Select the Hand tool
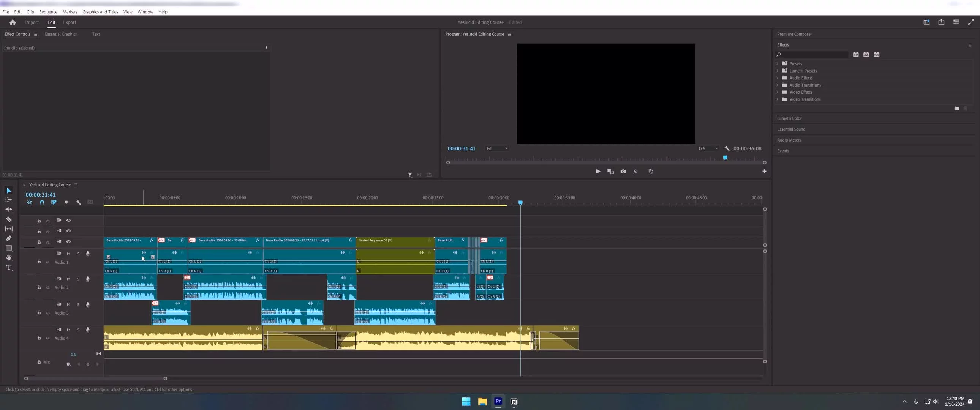 coord(9,257)
